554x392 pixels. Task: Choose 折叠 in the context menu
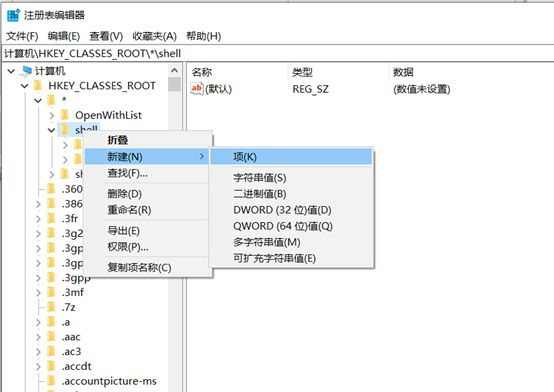coord(118,140)
